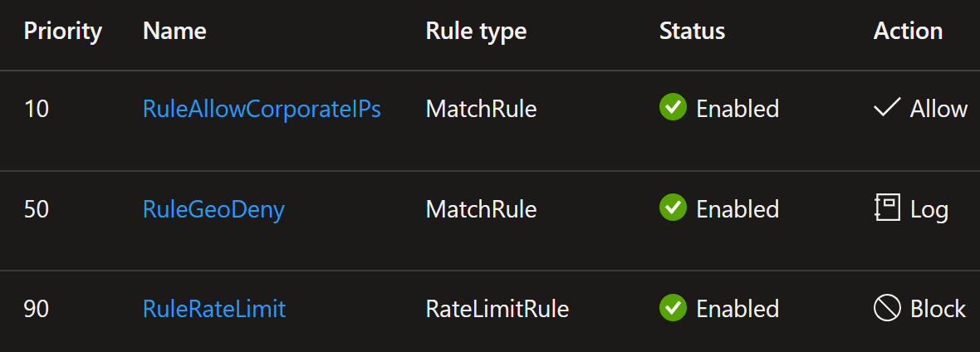The height and width of the screenshot is (352, 980).
Task: Click MatchRule type in RuleGeoDeny row
Action: point(481,209)
